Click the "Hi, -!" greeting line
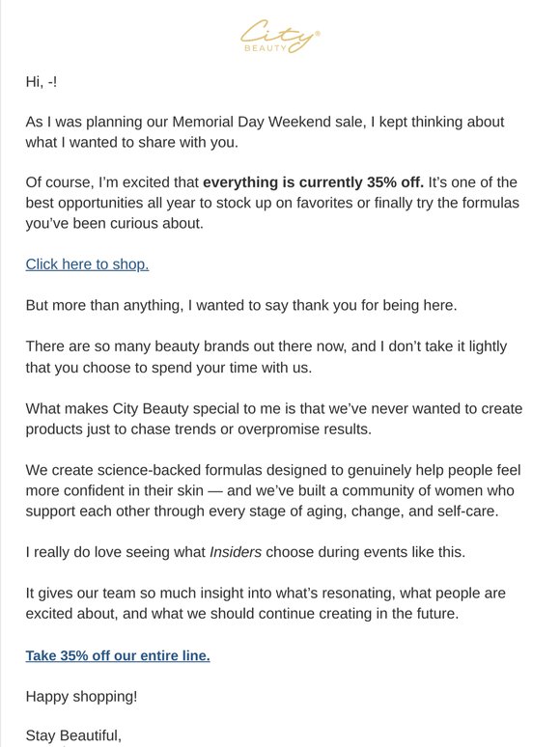The height and width of the screenshot is (747, 560). pos(42,82)
